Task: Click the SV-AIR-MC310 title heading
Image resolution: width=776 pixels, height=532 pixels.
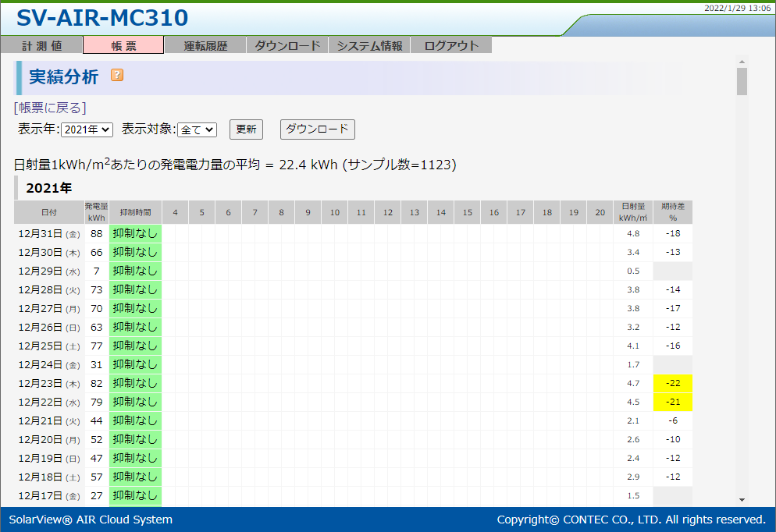Action: coord(102,18)
